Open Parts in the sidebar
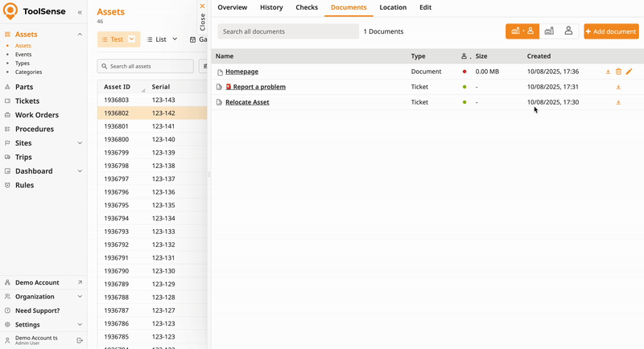 pyautogui.click(x=24, y=87)
